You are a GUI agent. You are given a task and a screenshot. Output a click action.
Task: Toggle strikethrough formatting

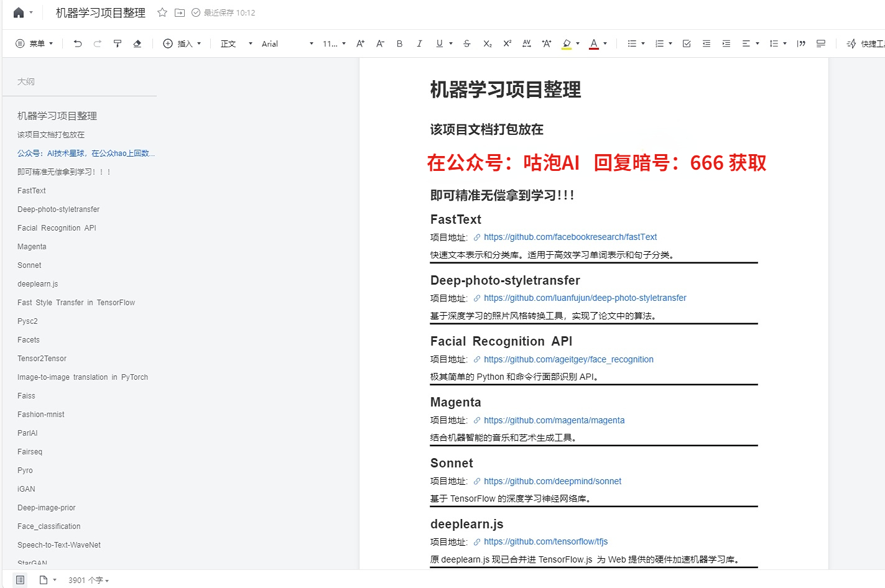click(467, 44)
